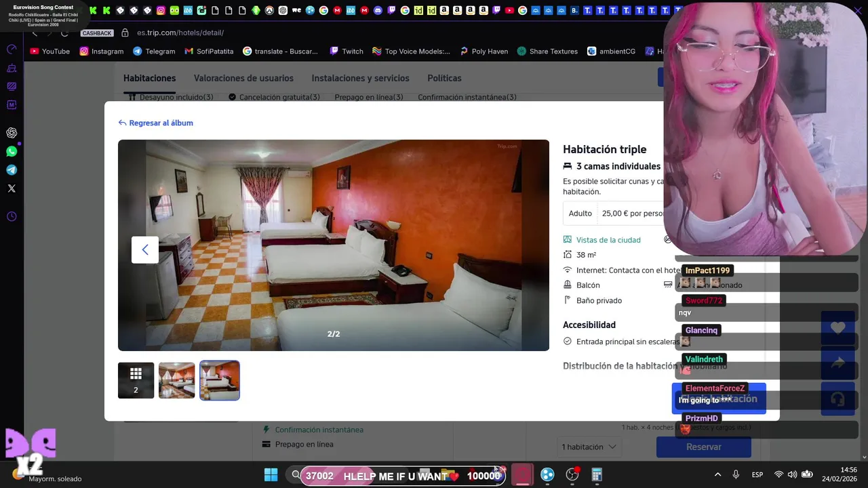Open the Share Textures bookmark

[547, 51]
